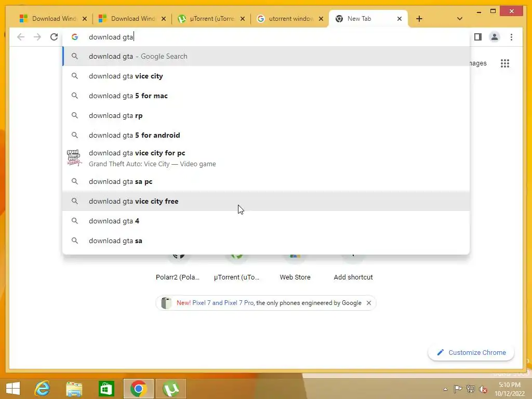Close the first Download Windows tab

click(85, 19)
